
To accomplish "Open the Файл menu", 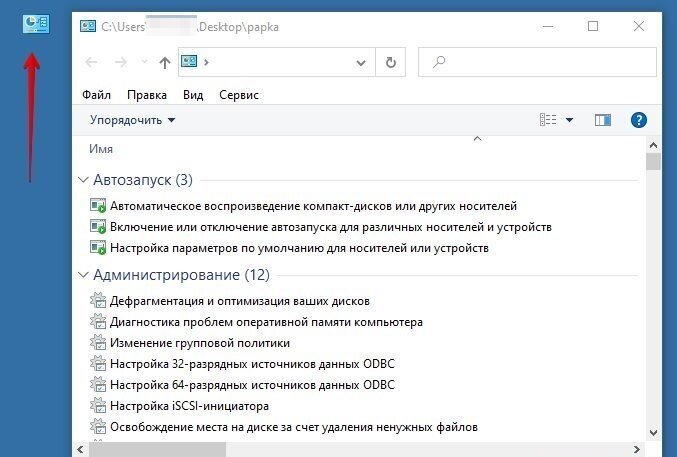I will 96,95.
